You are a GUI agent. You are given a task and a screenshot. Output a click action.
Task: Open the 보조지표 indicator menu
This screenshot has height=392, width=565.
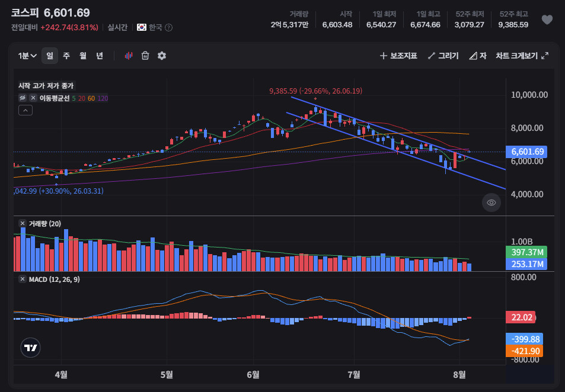point(398,56)
